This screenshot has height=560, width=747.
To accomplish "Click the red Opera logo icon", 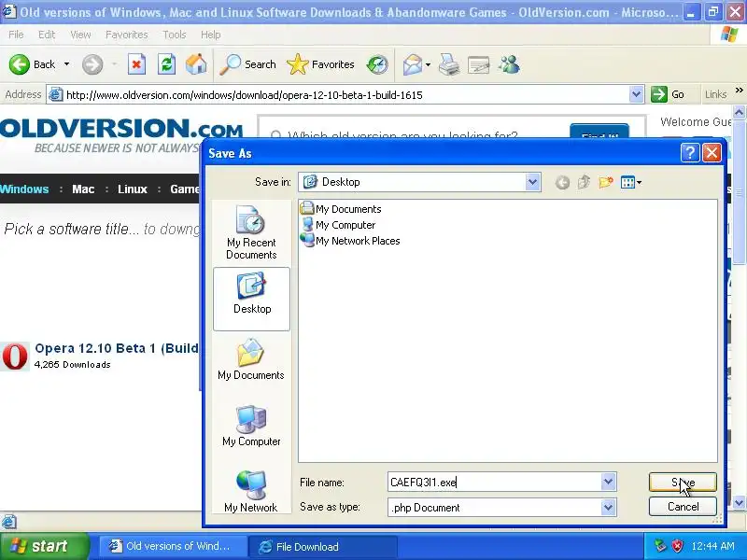I will pyautogui.click(x=15, y=357).
